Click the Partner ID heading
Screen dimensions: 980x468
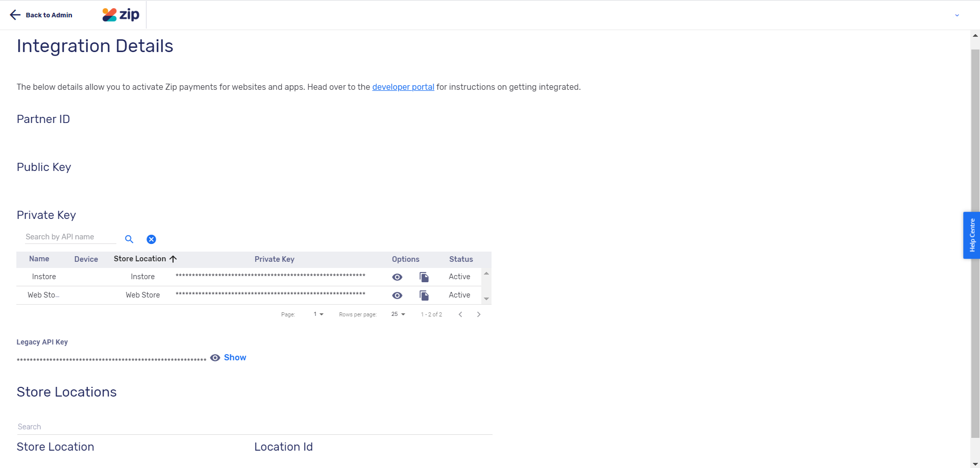[43, 119]
